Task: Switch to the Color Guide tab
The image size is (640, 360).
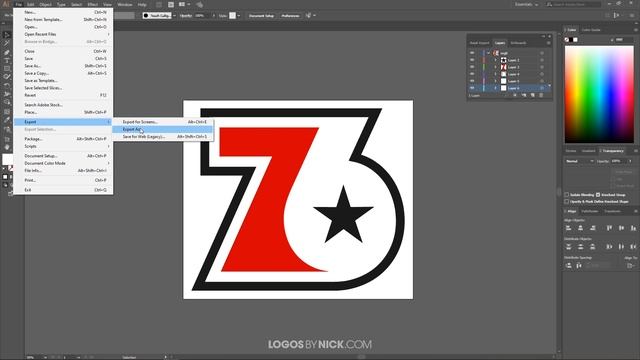Action: coord(591,30)
